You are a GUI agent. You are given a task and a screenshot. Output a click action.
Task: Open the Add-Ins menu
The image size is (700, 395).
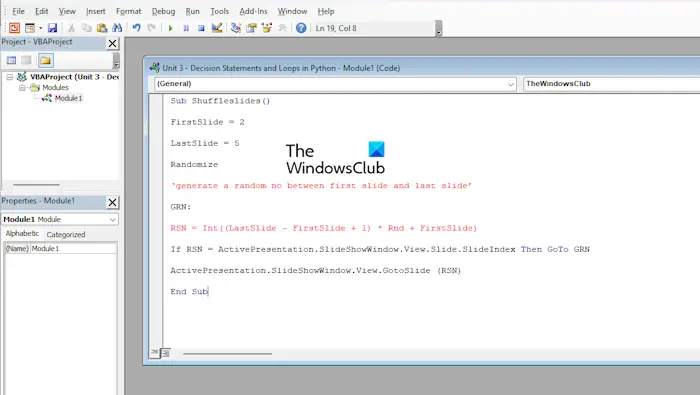pos(253,11)
